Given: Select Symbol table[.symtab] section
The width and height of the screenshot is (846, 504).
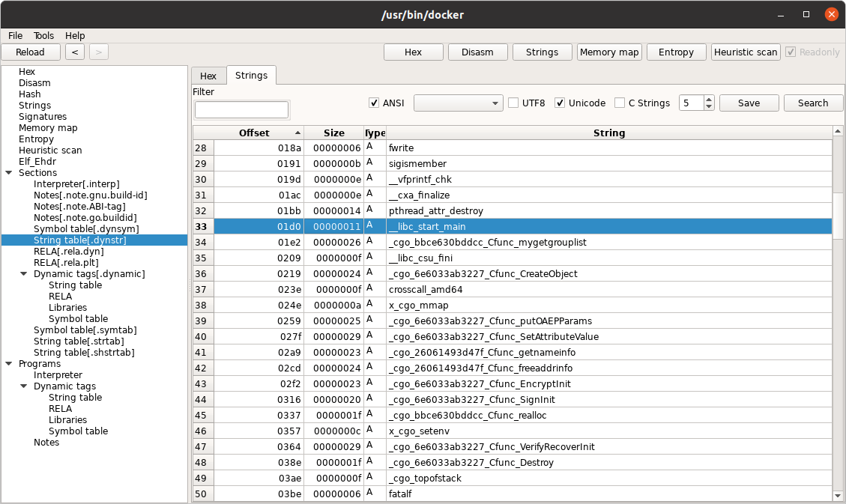Looking at the screenshot, I should [85, 330].
